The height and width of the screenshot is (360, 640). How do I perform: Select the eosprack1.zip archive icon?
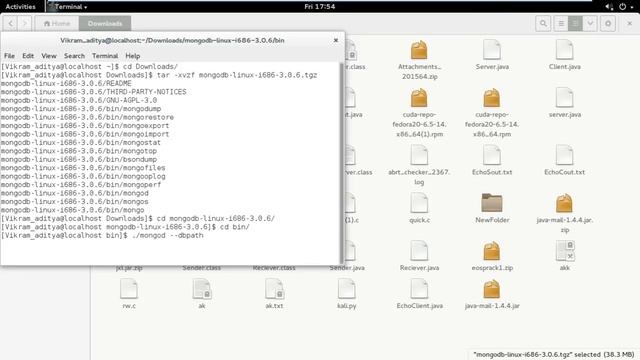[492, 251]
